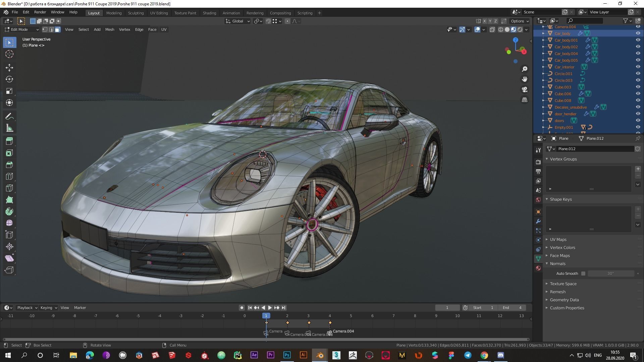
Task: Select the Knife tool
Action: pyautogui.click(x=9, y=188)
